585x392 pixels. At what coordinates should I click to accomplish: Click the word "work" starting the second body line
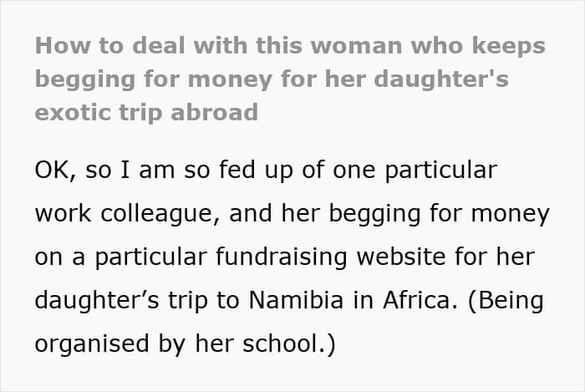point(63,214)
